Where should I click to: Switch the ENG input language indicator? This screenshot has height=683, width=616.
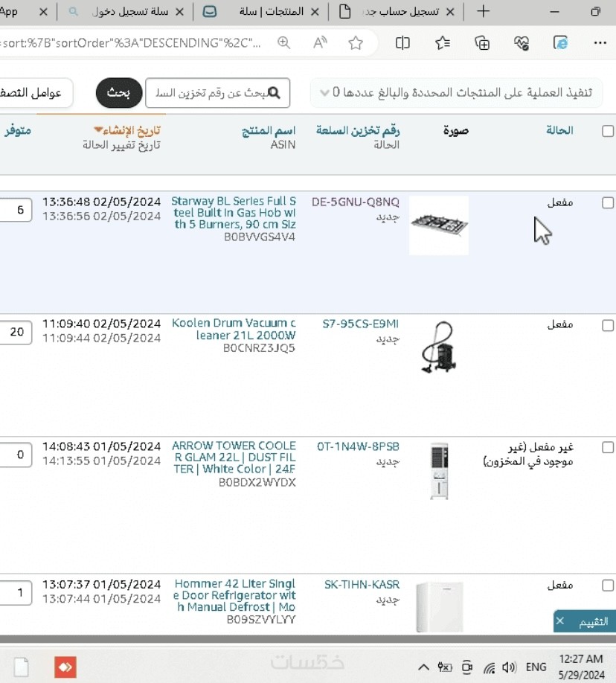click(536, 667)
